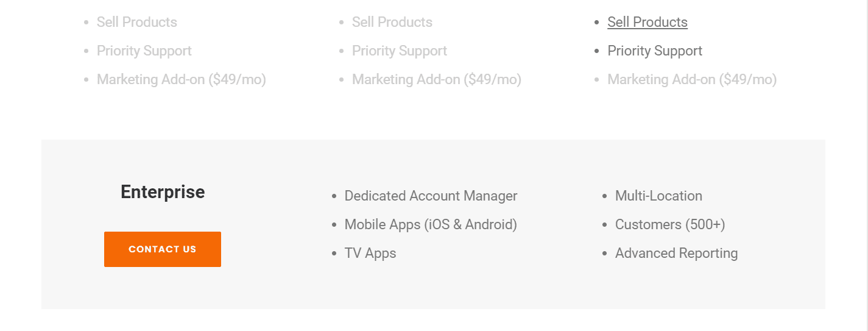Screen dimensions: 868x331
Task: Click the Multi-Location feature text
Action: coord(658,196)
